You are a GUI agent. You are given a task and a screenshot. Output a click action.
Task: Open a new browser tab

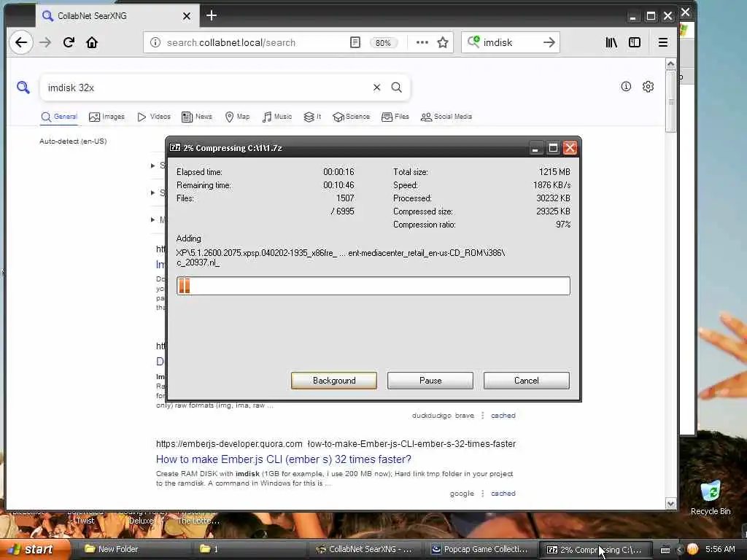click(x=212, y=16)
